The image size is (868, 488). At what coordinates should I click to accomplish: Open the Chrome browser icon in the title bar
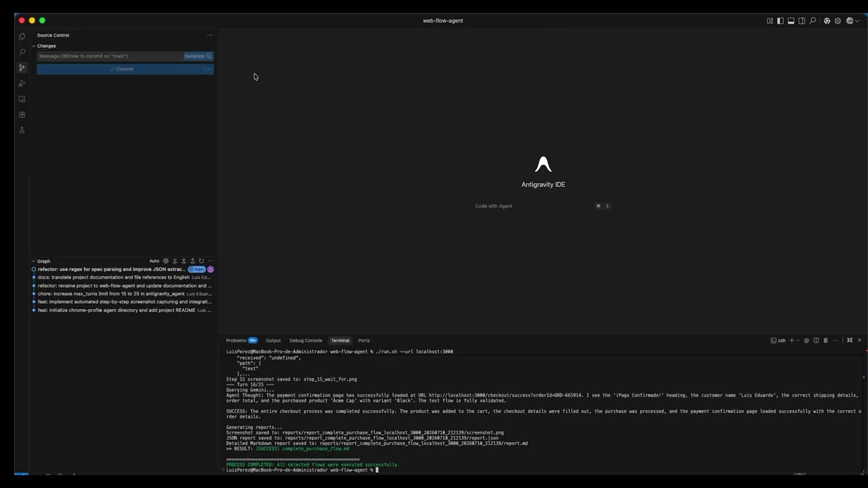point(827,21)
